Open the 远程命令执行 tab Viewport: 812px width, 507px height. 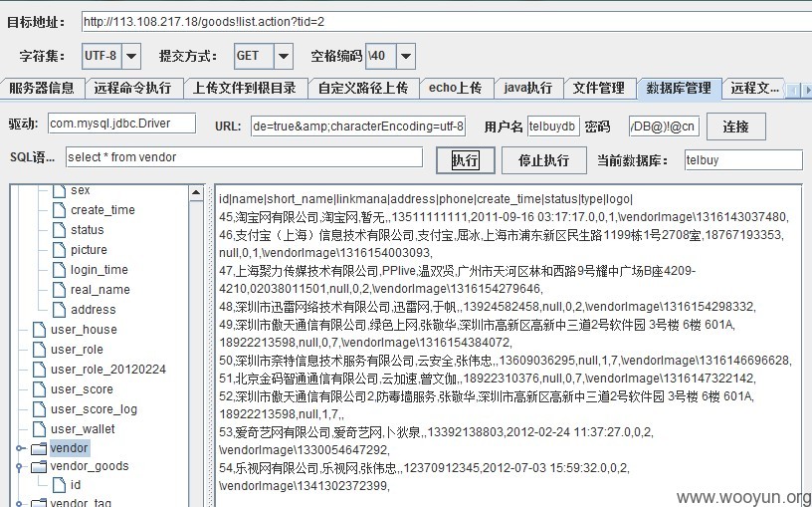133,88
